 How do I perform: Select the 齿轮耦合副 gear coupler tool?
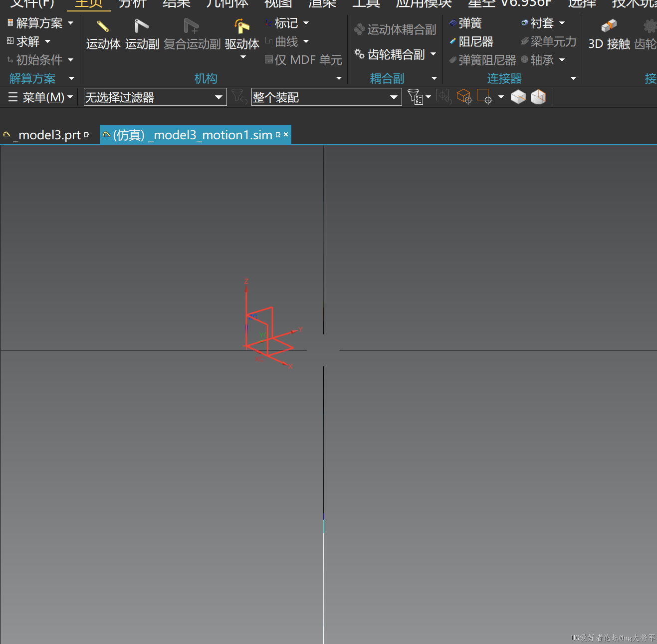390,54
